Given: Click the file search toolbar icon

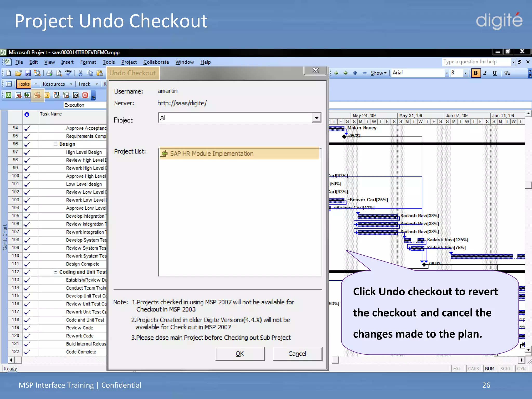Looking at the screenshot, I should [x=37, y=73].
